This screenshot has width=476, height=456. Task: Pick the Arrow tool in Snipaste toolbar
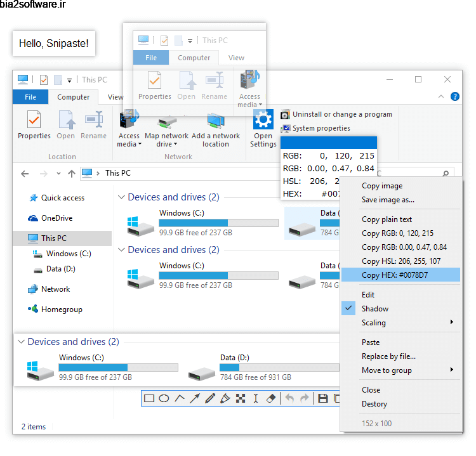(195, 398)
